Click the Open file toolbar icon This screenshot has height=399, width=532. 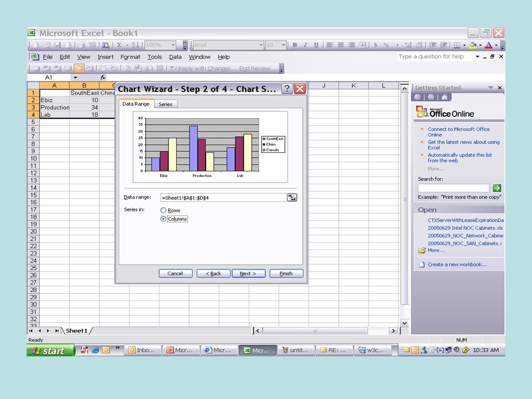click(47, 45)
